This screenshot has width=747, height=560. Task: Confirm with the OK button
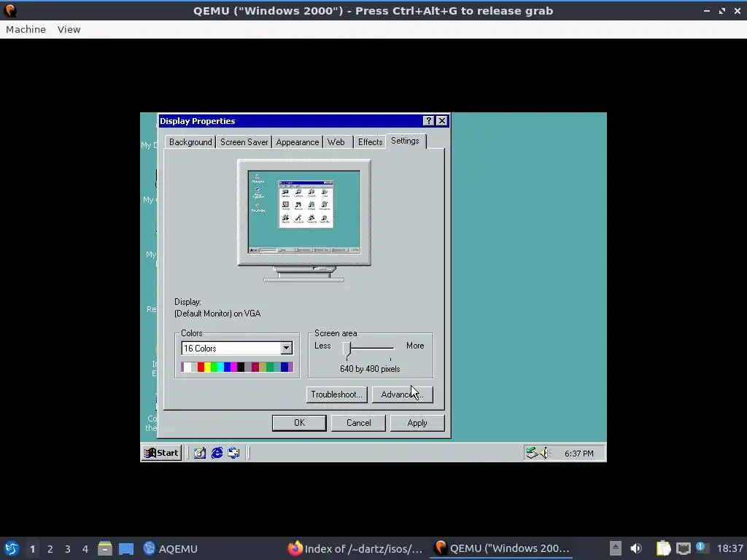[299, 423]
